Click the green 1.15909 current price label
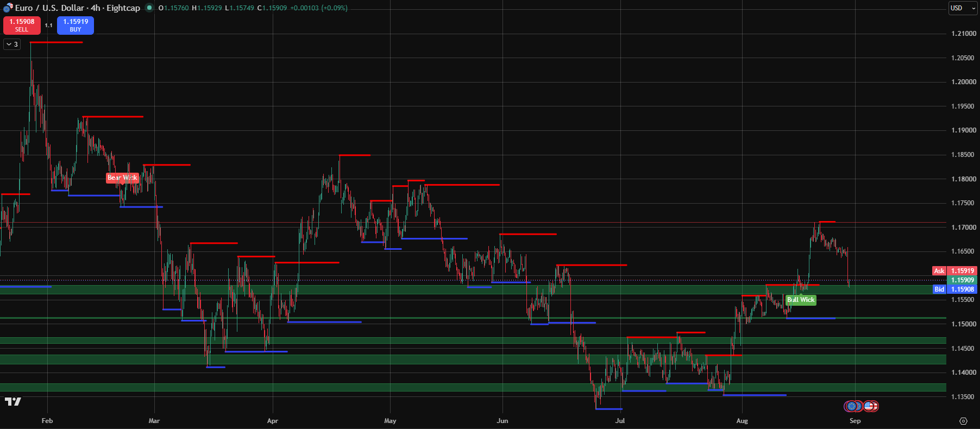Viewport: 980px width, 429px height. click(x=962, y=280)
